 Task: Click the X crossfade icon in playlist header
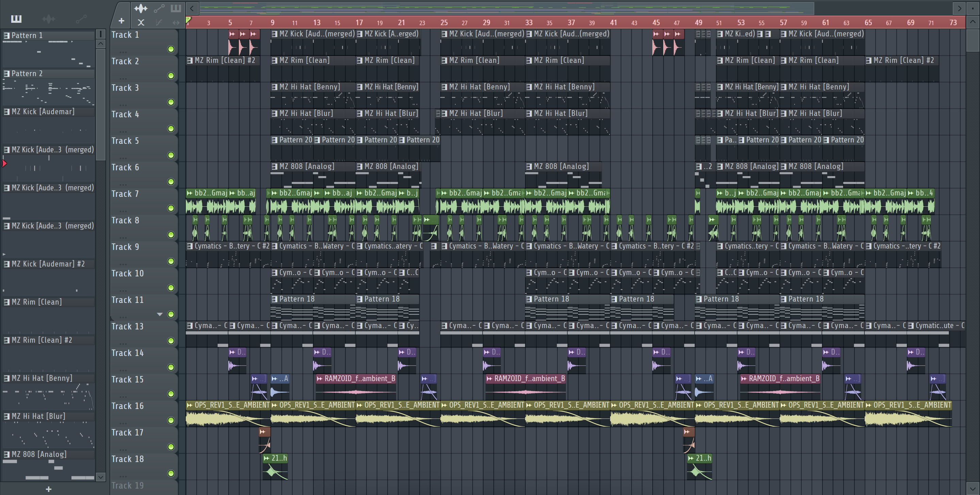[x=141, y=22]
